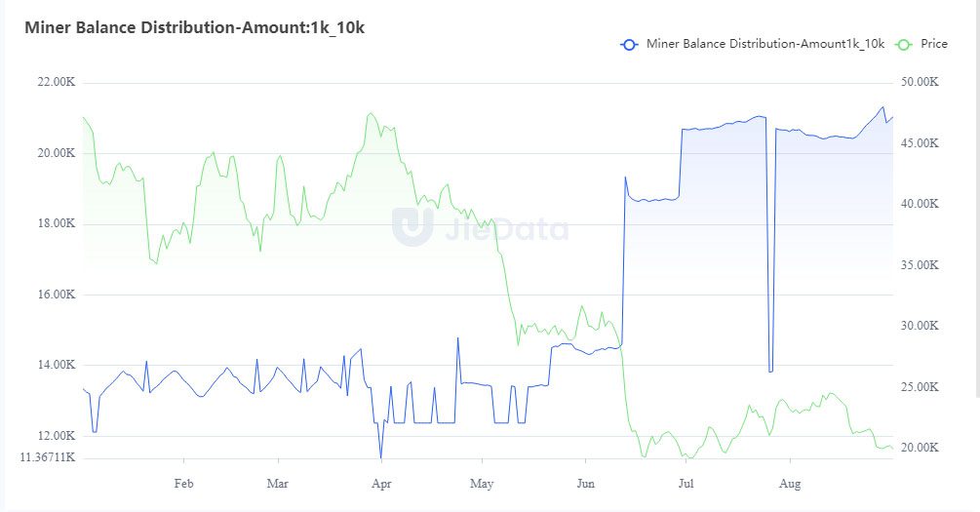The width and height of the screenshot is (980, 512).
Task: Click the blue line's lowest point at April
Action: tap(380, 457)
